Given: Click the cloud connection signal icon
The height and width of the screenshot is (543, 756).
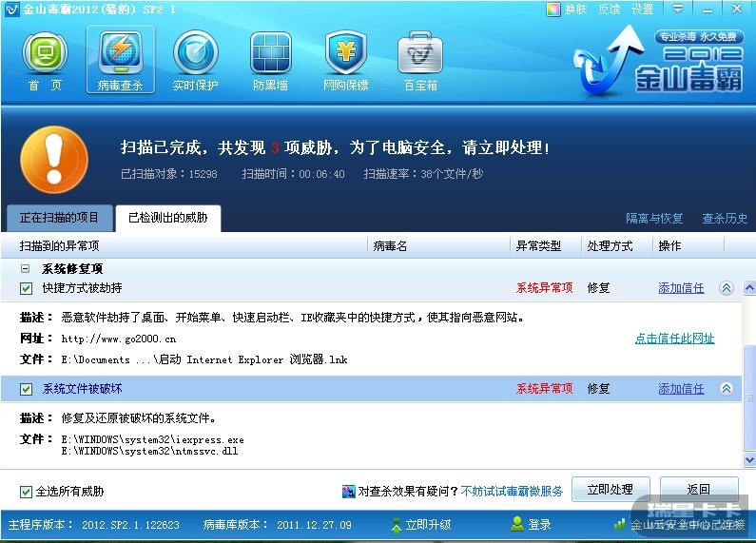Looking at the screenshot, I should click(x=620, y=524).
